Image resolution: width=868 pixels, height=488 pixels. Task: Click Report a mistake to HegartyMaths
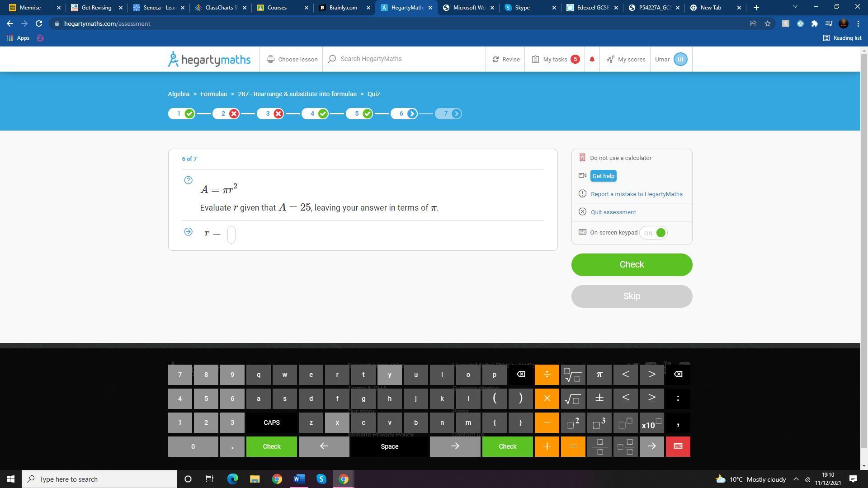point(636,194)
